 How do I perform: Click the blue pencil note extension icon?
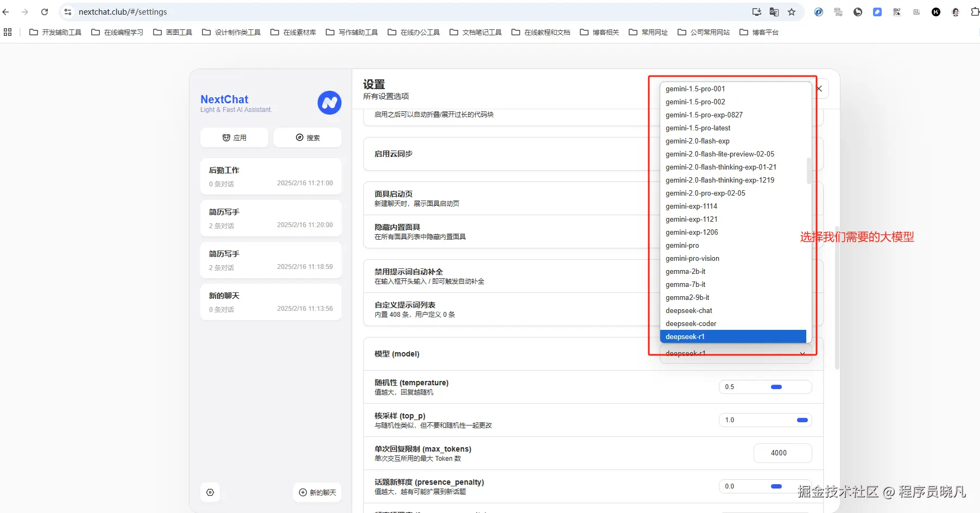[877, 12]
